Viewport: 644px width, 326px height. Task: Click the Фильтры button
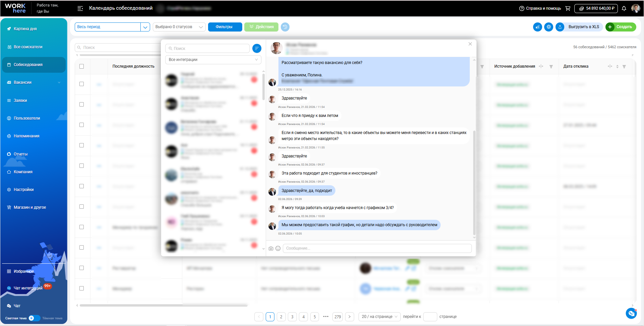(225, 27)
